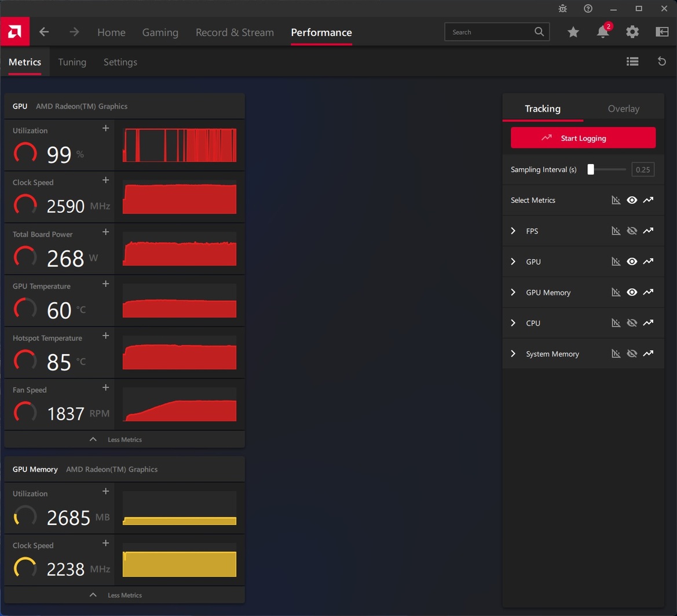Collapse GPU panel with Less Metrics

[125, 439]
